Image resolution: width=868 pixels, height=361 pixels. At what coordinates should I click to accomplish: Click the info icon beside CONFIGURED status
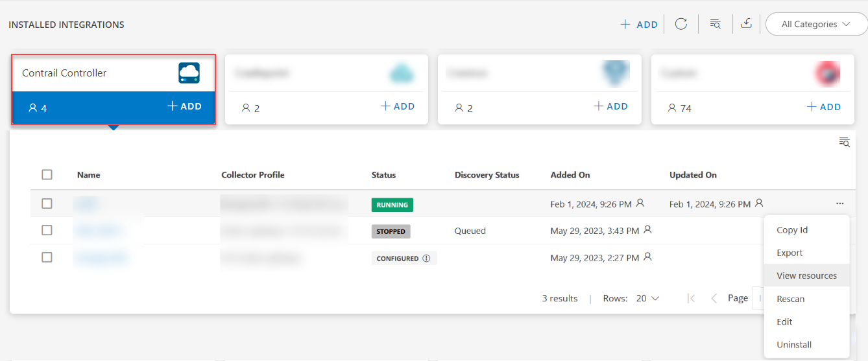426,258
